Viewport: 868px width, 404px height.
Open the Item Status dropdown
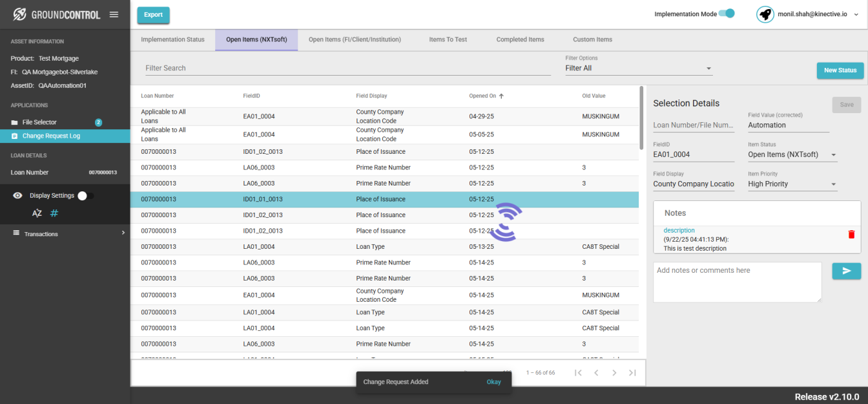(x=792, y=154)
